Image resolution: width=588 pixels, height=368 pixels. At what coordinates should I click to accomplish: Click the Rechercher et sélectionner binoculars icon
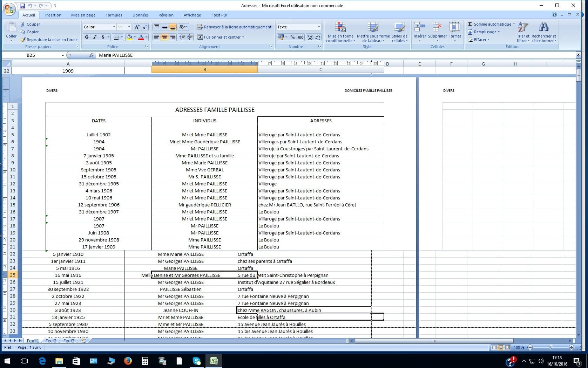point(543,27)
